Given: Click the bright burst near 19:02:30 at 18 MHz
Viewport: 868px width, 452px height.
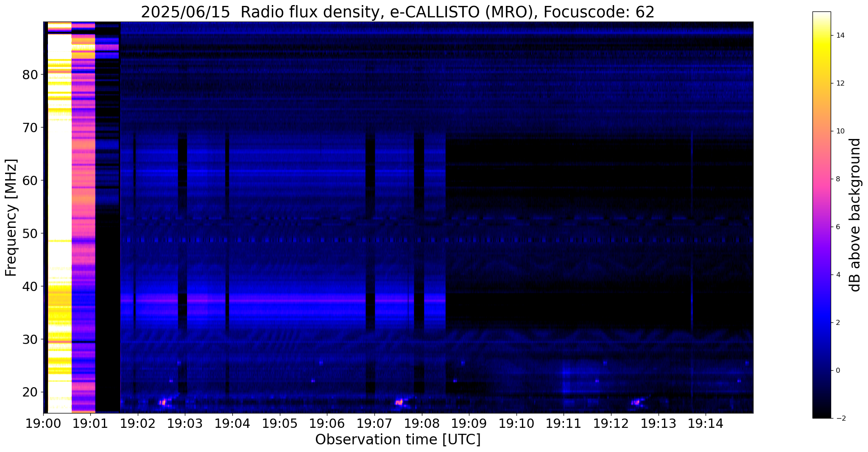Looking at the screenshot, I should (163, 402).
